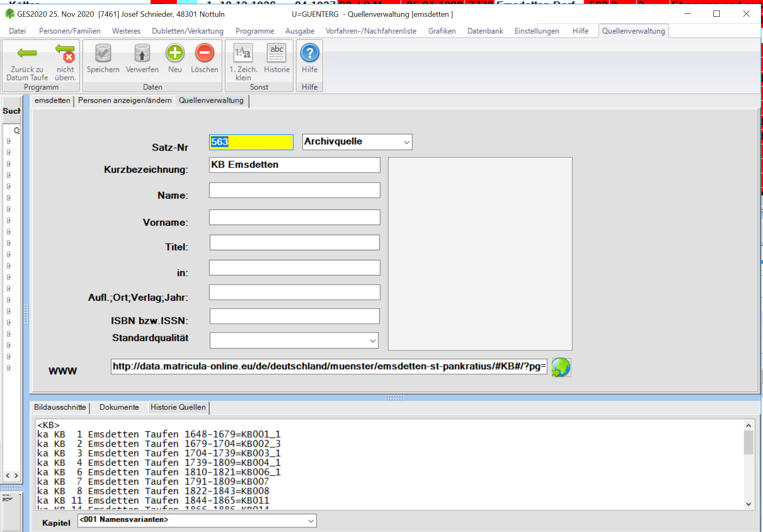763x532 pixels.
Task: Click the Titel input field
Action: pyautogui.click(x=295, y=243)
